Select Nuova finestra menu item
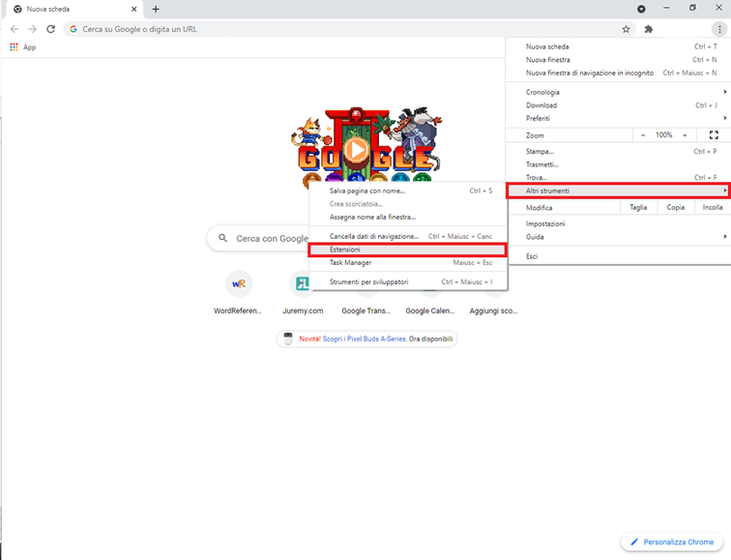This screenshot has width=731, height=560. pyautogui.click(x=619, y=60)
